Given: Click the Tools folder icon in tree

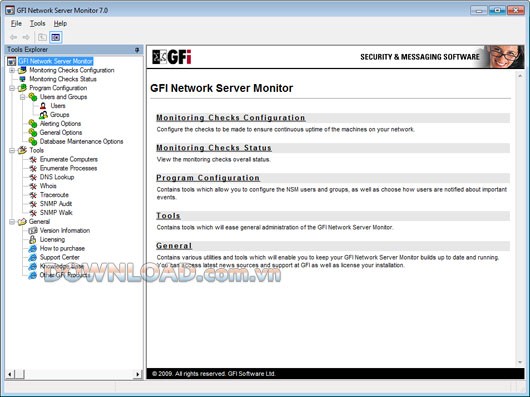Looking at the screenshot, I should point(22,150).
